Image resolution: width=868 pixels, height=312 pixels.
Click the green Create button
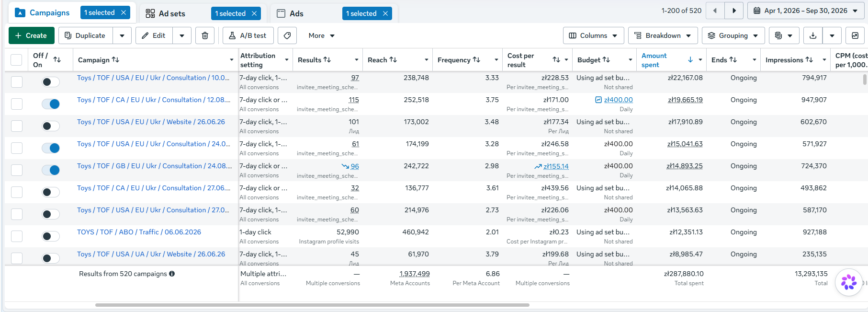[x=31, y=35]
